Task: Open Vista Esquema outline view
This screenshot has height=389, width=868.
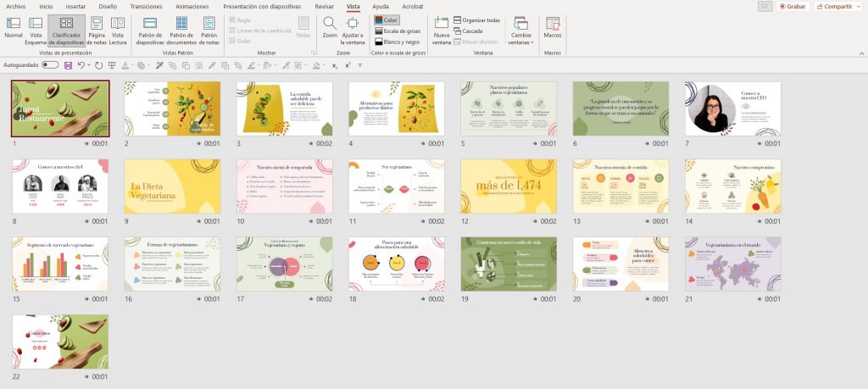Action: pyautogui.click(x=36, y=28)
